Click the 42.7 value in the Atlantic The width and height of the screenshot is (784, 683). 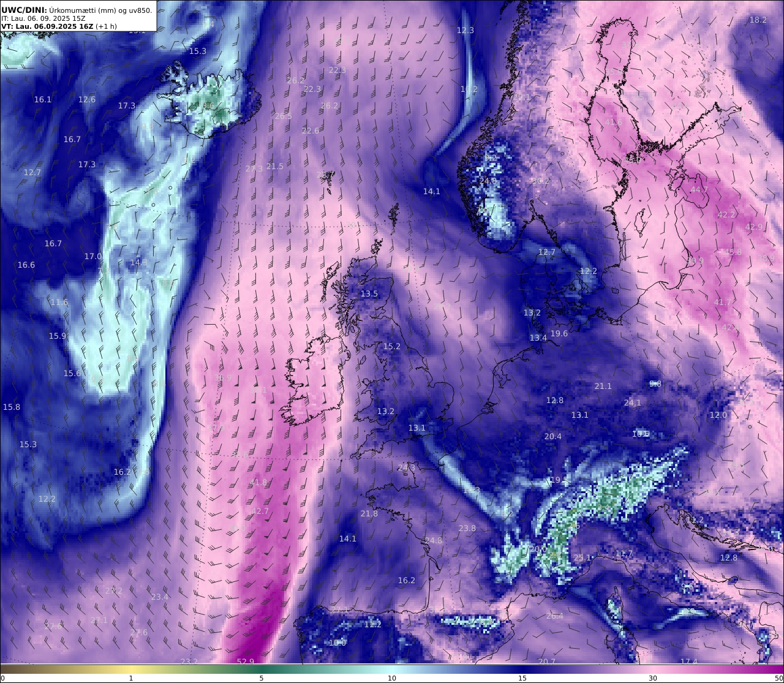tap(260, 511)
